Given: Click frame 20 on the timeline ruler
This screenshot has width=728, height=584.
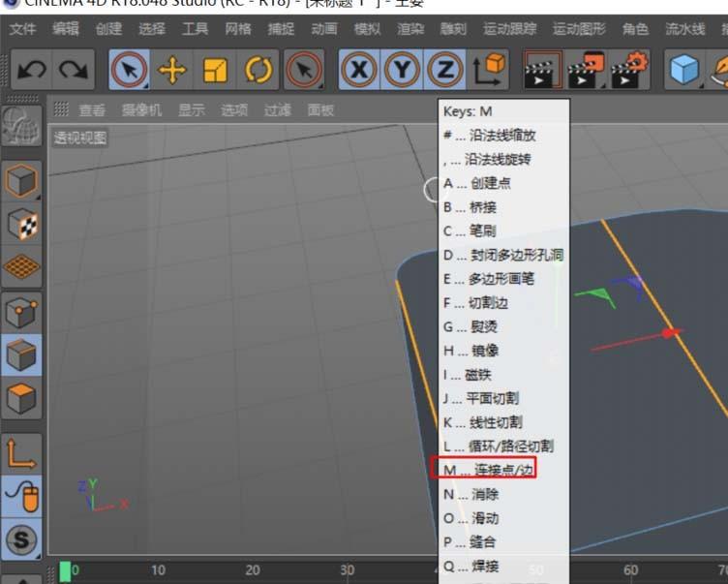Looking at the screenshot, I should tap(253, 570).
